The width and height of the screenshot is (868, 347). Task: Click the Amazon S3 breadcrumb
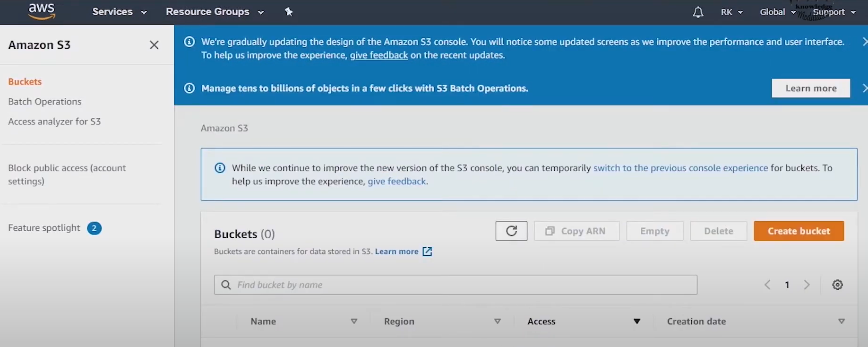(x=224, y=128)
